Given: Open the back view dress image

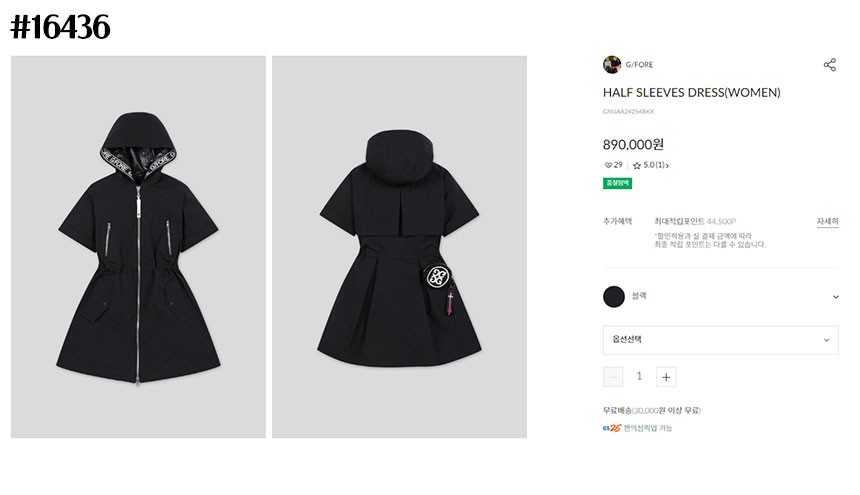Looking at the screenshot, I should click(399, 247).
